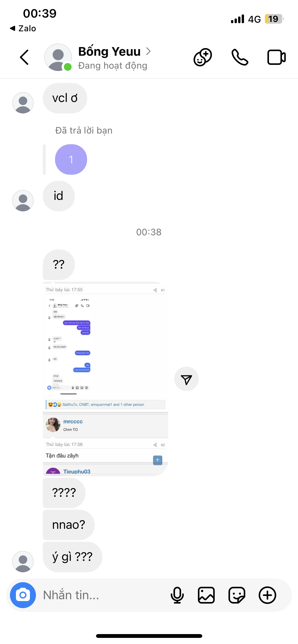Tap the 'nnao?' message bubble
This screenshot has width=298, height=644.
[x=69, y=525]
